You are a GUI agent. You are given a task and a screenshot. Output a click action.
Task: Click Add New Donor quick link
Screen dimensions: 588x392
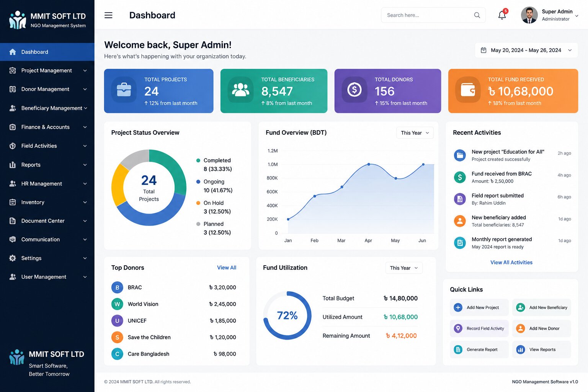(x=542, y=328)
